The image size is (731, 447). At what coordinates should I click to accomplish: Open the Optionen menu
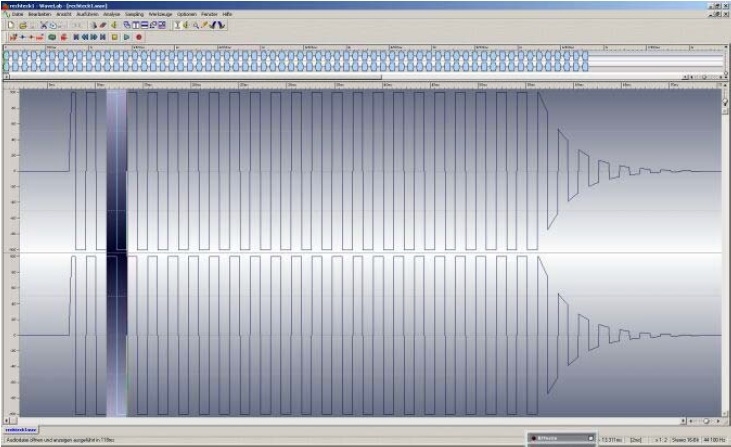tap(186, 14)
